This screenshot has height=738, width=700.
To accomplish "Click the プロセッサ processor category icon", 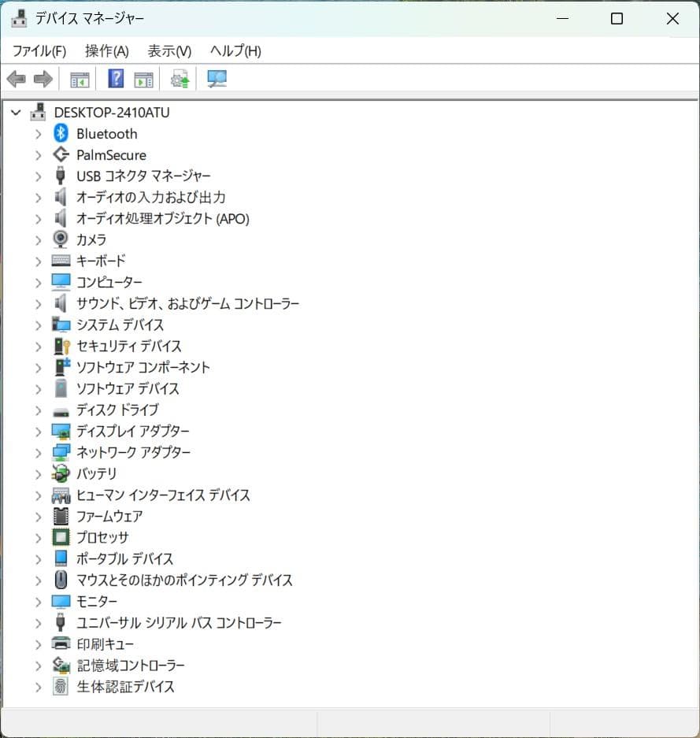I will (x=61, y=537).
